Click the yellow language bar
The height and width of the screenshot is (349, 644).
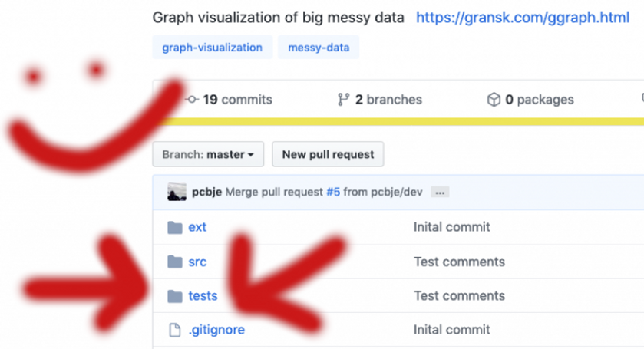(x=402, y=121)
